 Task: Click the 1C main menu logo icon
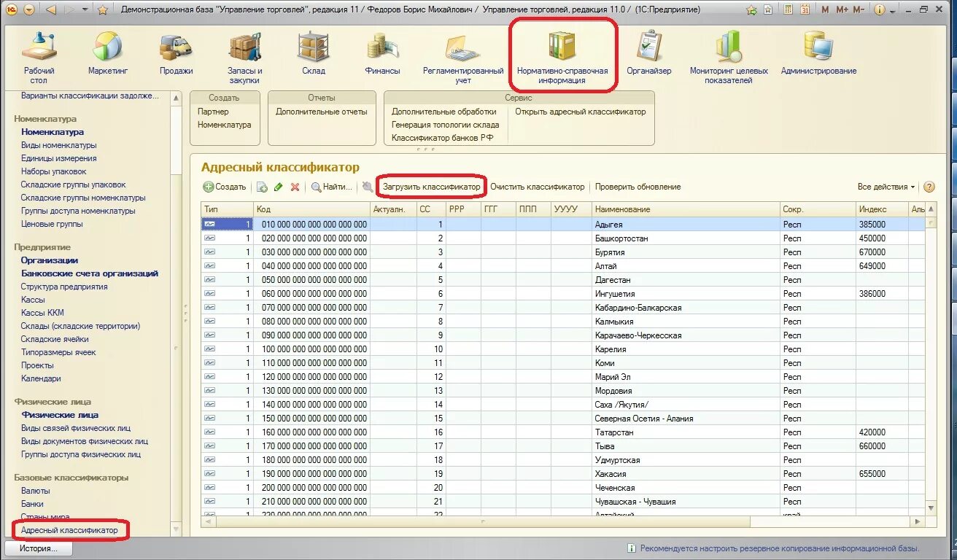tap(12, 9)
